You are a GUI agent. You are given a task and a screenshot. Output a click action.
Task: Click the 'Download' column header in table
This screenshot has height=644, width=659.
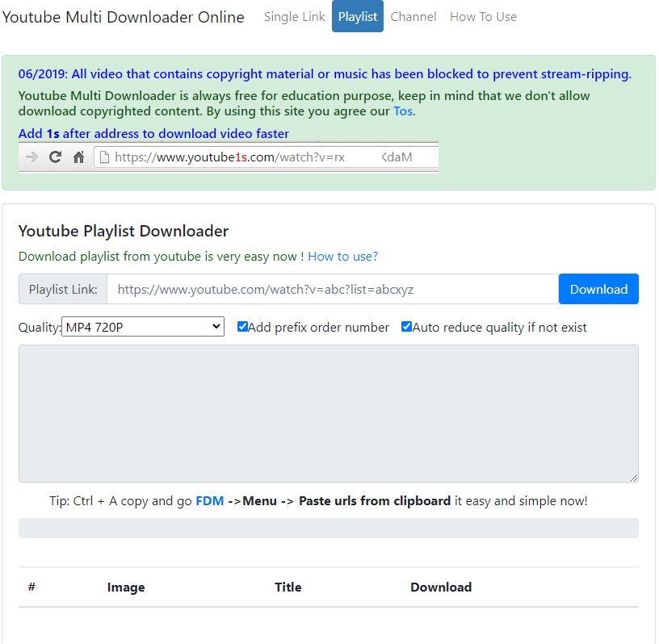click(441, 587)
